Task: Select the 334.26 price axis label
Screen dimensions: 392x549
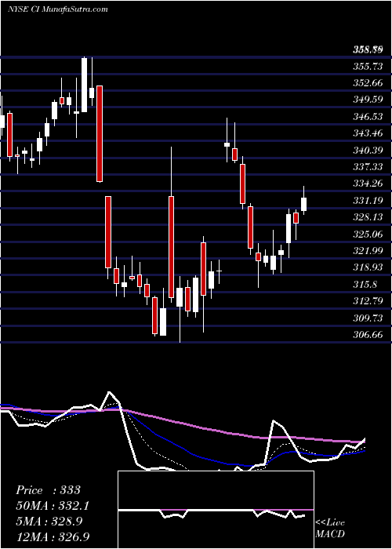Action: [368, 184]
